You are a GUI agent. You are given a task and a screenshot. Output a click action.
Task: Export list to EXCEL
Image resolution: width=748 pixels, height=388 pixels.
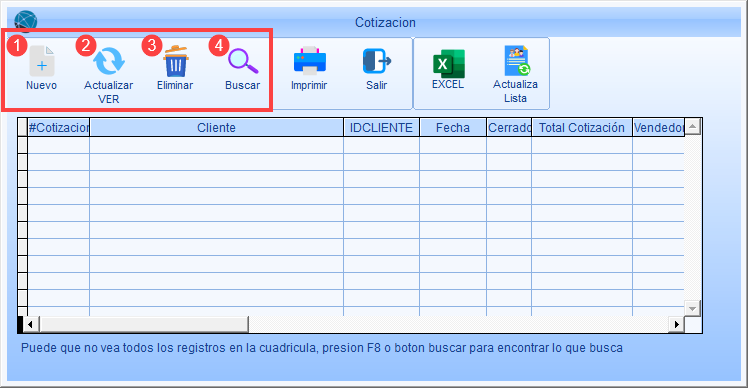(448, 68)
